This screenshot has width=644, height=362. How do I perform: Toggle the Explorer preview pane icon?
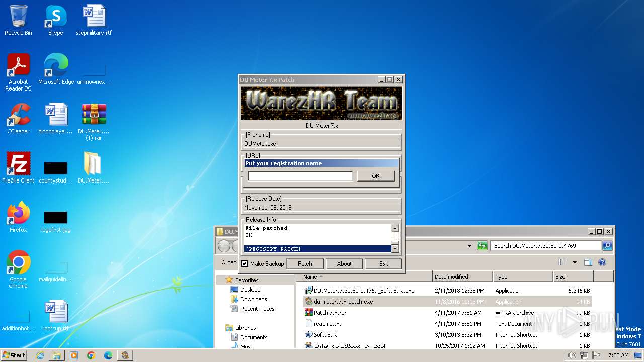[x=588, y=262]
